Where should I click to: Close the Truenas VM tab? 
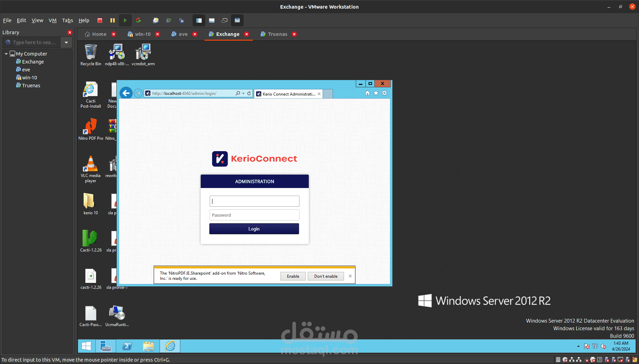coord(294,34)
